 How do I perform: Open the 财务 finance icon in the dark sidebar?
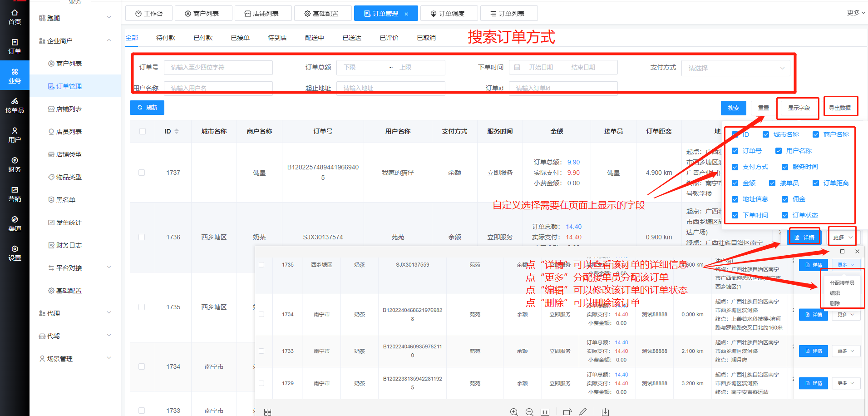coord(15,164)
